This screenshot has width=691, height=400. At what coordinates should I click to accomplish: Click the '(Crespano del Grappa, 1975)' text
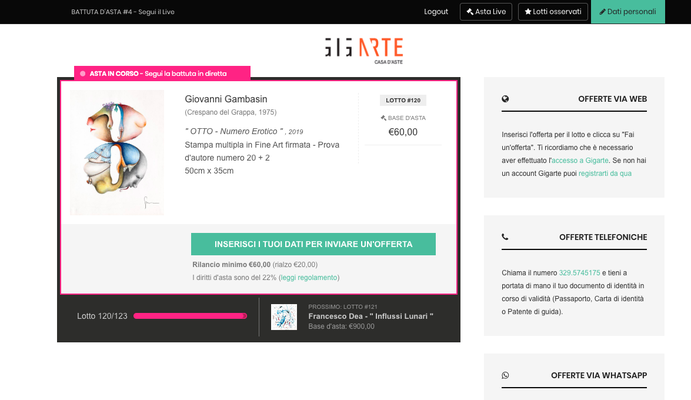point(230,112)
